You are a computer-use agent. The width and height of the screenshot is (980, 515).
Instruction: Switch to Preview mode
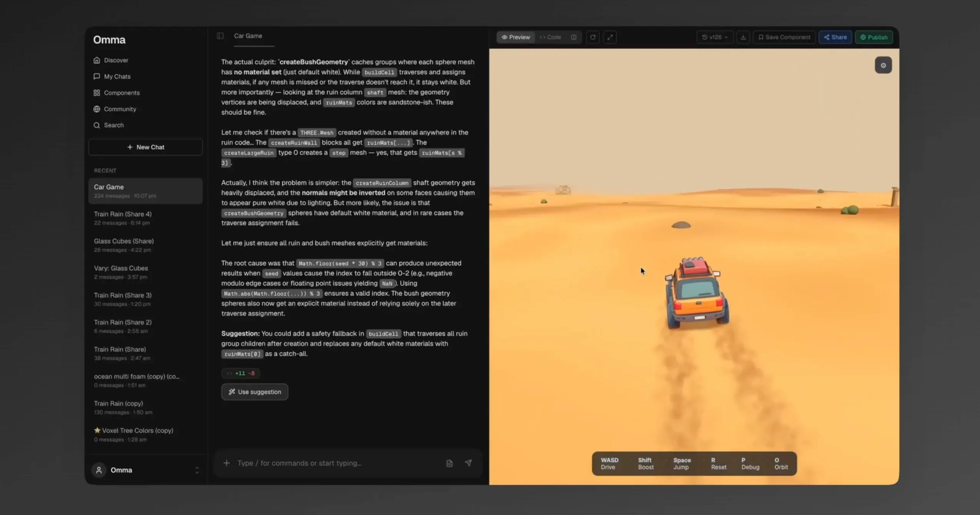tap(515, 37)
